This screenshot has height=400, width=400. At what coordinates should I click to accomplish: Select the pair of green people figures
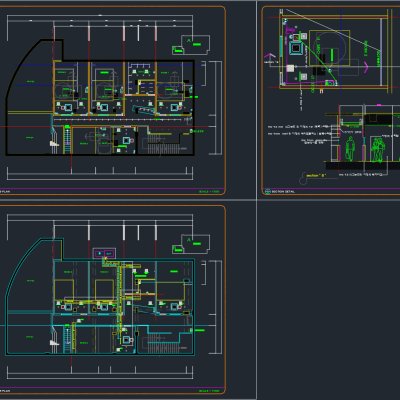378,150
